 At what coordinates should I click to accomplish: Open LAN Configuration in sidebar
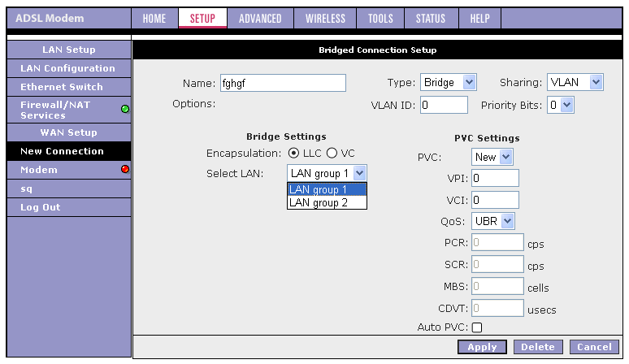67,68
